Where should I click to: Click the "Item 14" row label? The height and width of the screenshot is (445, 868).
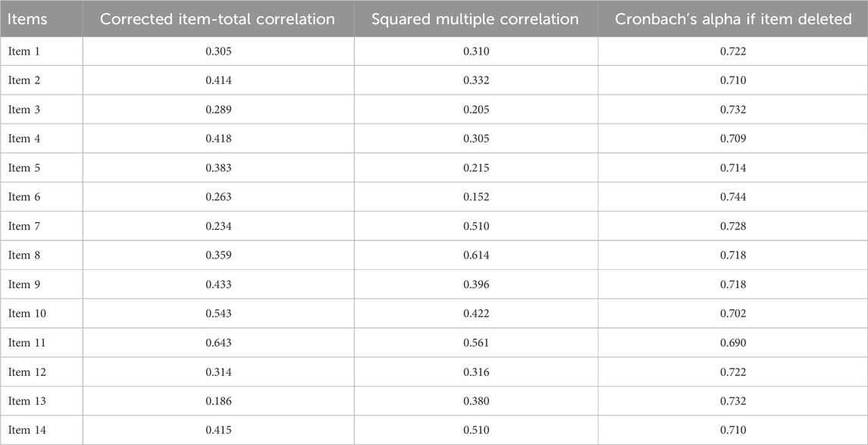(27, 430)
